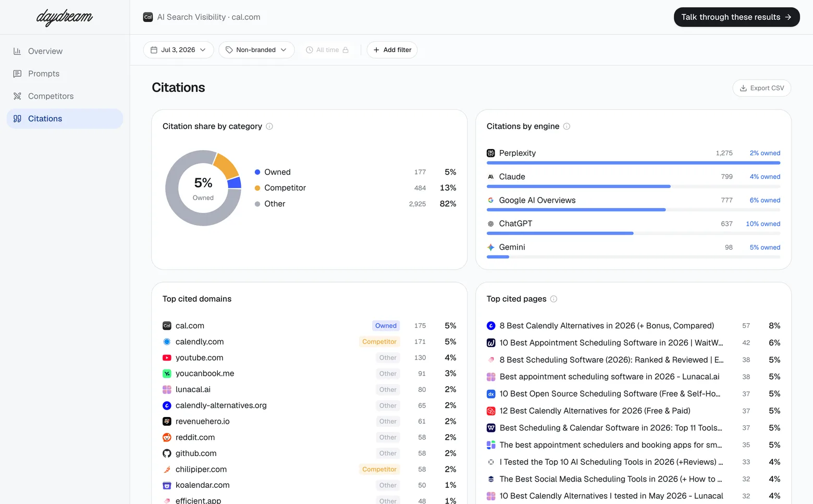Screen dimensions: 813x504
Task: Click the Claude citations progress bar
Action: tap(633, 186)
